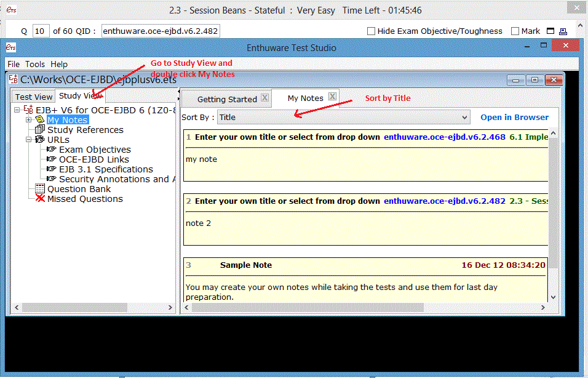Image resolution: width=588 pixels, height=378 pixels.
Task: Click the Missed Questions red X icon
Action: click(x=40, y=199)
